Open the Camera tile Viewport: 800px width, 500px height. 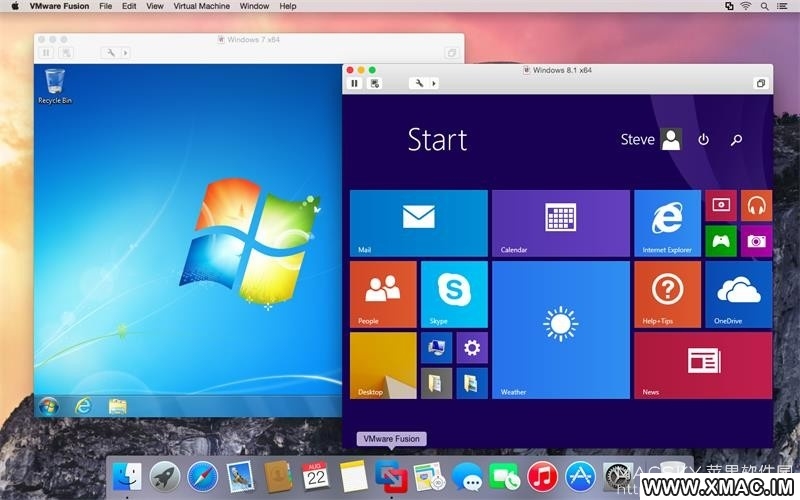point(756,241)
